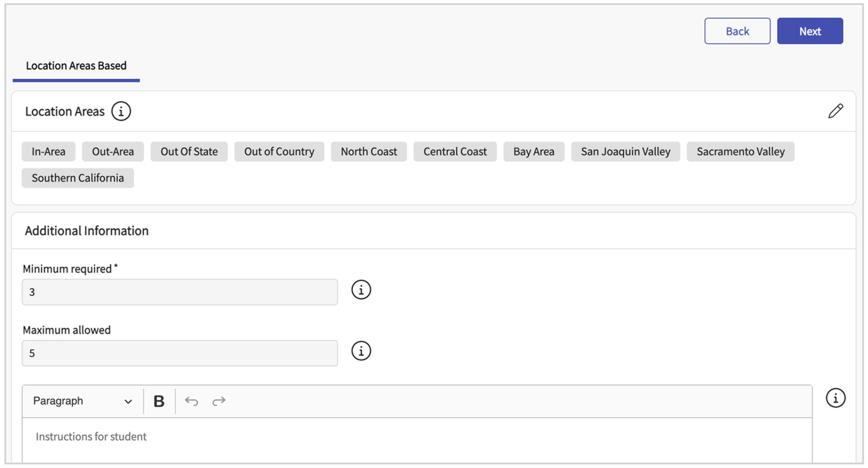Open the Paragraph style dropdown
This screenshot has width=868, height=468.
point(82,401)
